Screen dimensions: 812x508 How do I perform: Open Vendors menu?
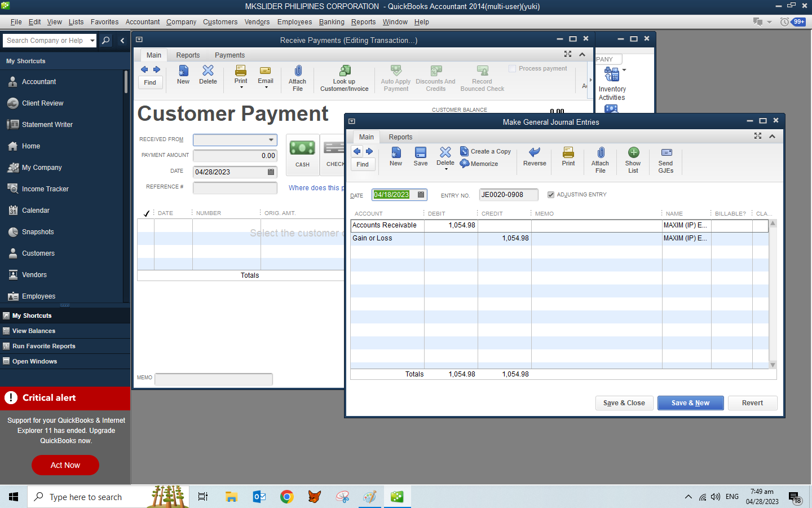point(257,22)
